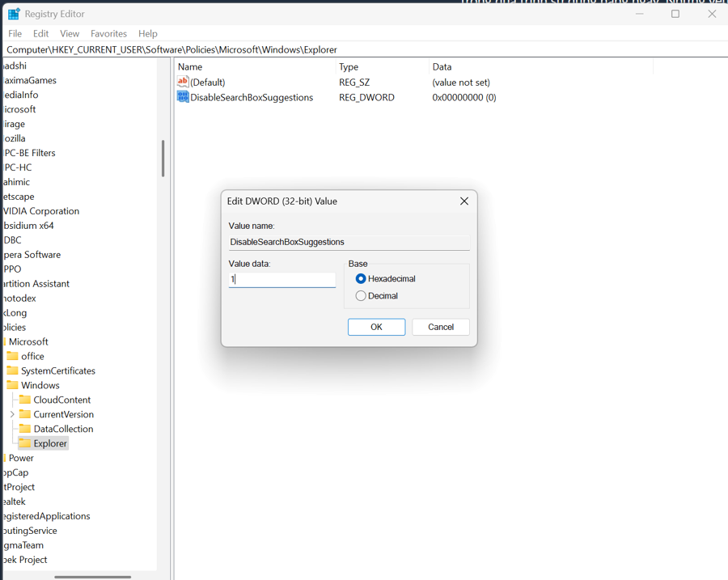This screenshot has height=580, width=728.
Task: Select the aximaGames tree entry
Action: (x=30, y=80)
